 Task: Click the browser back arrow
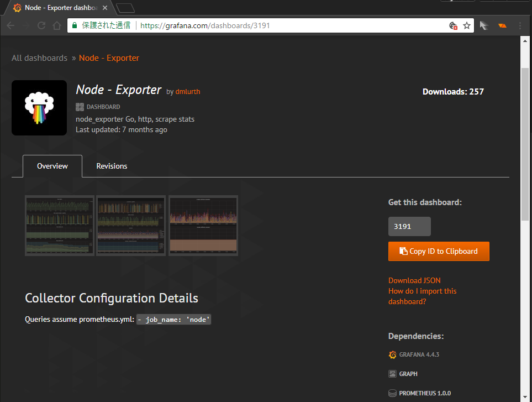coord(10,25)
